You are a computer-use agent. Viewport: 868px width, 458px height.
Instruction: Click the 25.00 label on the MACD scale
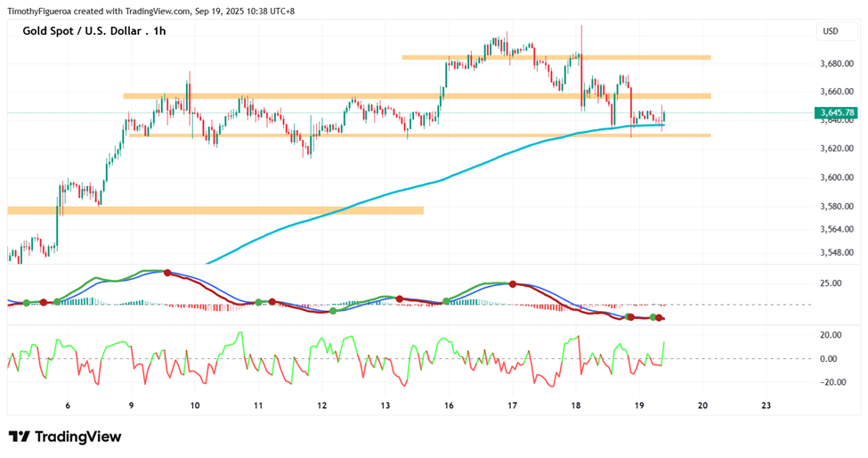tap(832, 283)
